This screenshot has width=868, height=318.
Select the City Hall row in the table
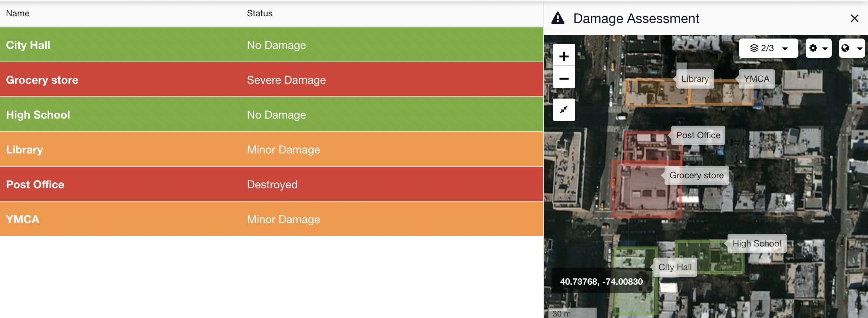coord(272,45)
